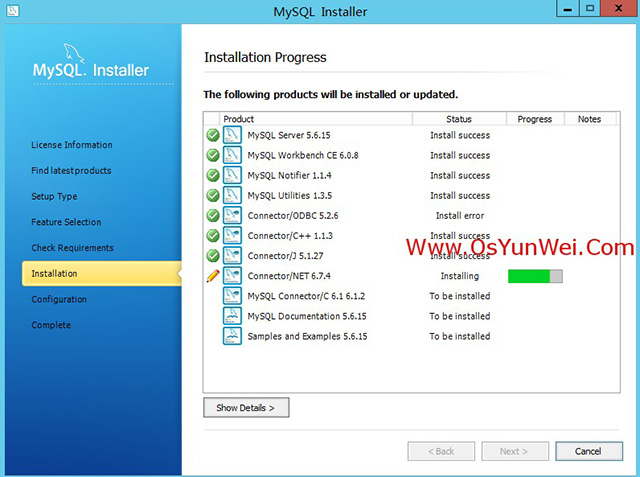This screenshot has height=477, width=640.
Task: Open the License Information step
Action: tap(72, 145)
